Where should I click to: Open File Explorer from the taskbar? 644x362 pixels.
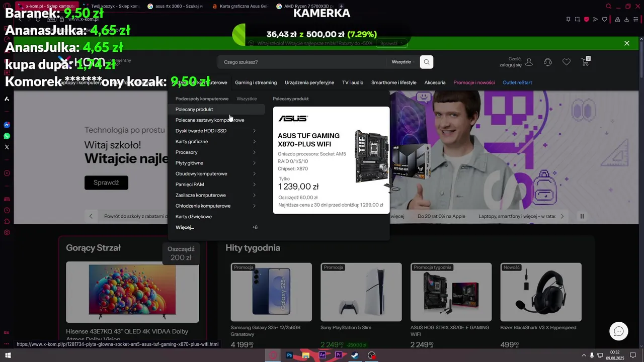point(305,355)
